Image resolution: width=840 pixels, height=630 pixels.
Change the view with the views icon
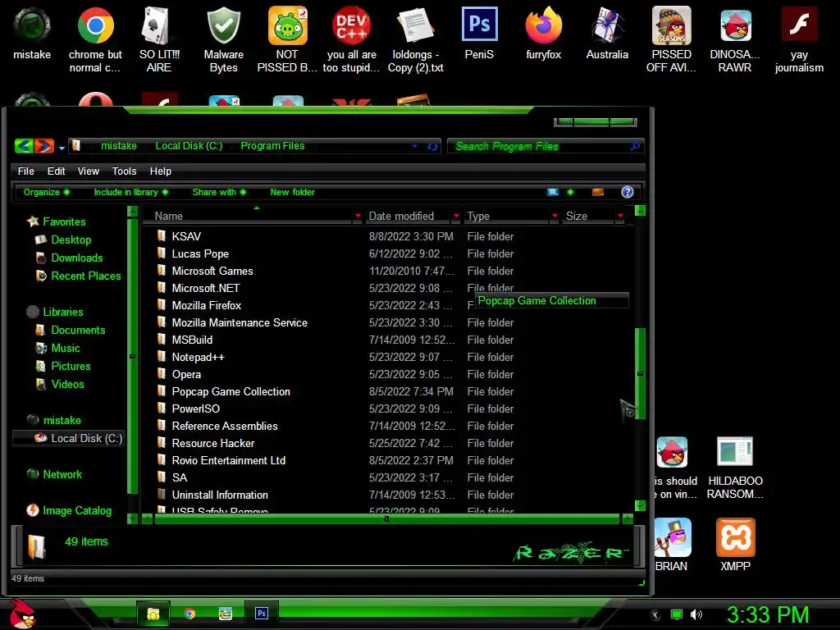[x=553, y=192]
